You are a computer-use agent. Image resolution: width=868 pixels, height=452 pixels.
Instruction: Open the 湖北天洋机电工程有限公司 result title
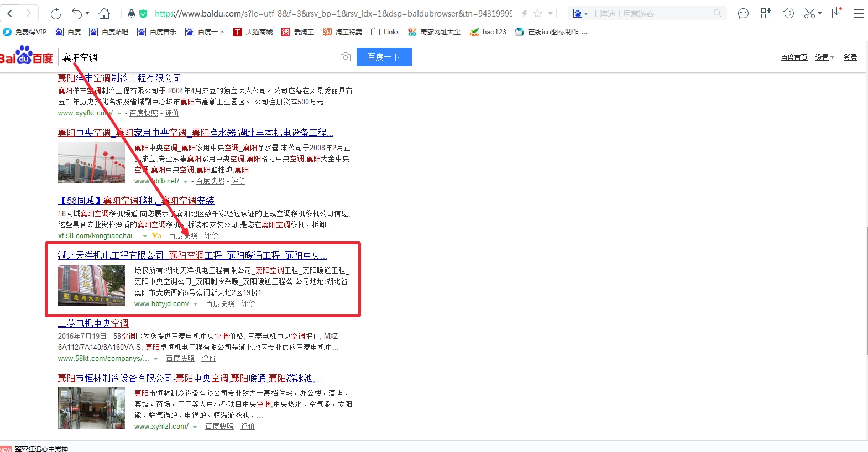tap(192, 255)
